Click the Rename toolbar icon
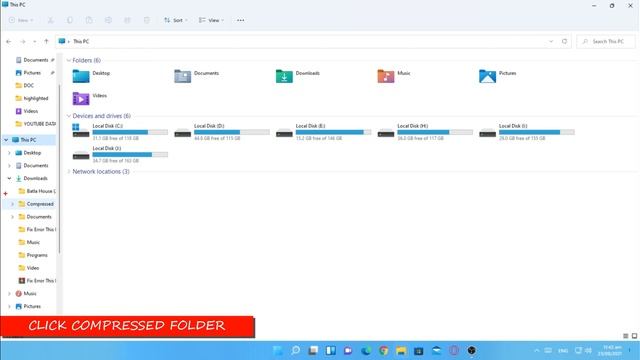 pos(108,20)
